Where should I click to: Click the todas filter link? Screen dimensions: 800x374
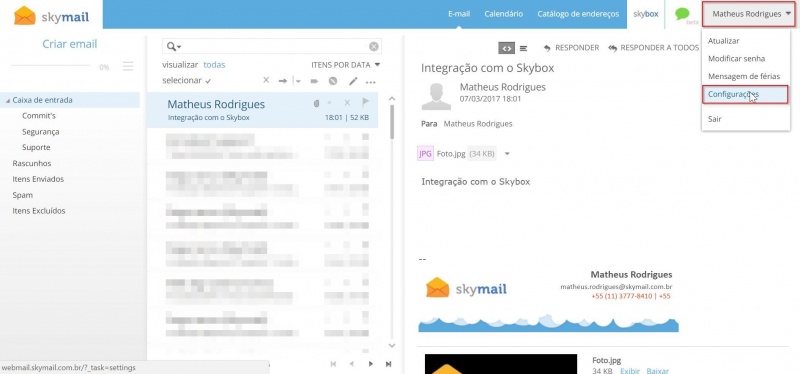pos(214,65)
